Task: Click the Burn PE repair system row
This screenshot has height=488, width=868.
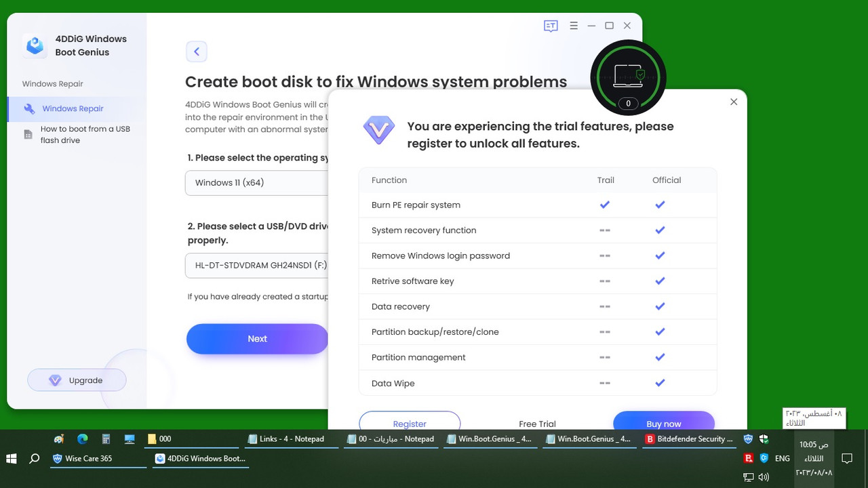Action: [x=538, y=205]
